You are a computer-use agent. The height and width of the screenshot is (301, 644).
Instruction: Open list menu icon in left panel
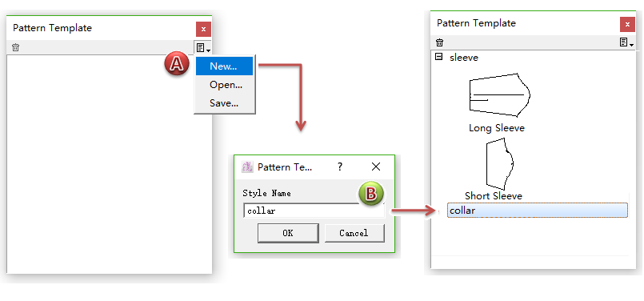pos(203,48)
